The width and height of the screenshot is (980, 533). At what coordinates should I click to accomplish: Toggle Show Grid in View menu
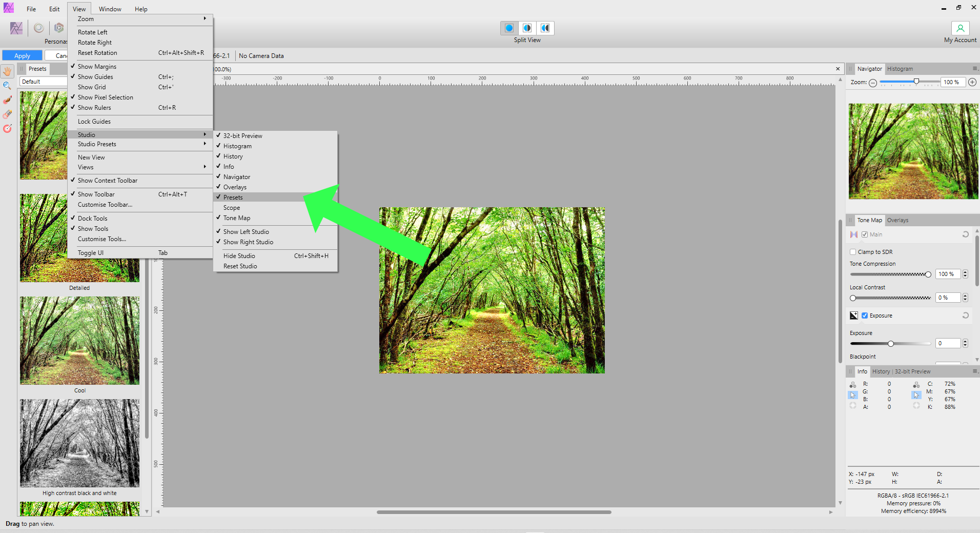[x=140, y=87]
